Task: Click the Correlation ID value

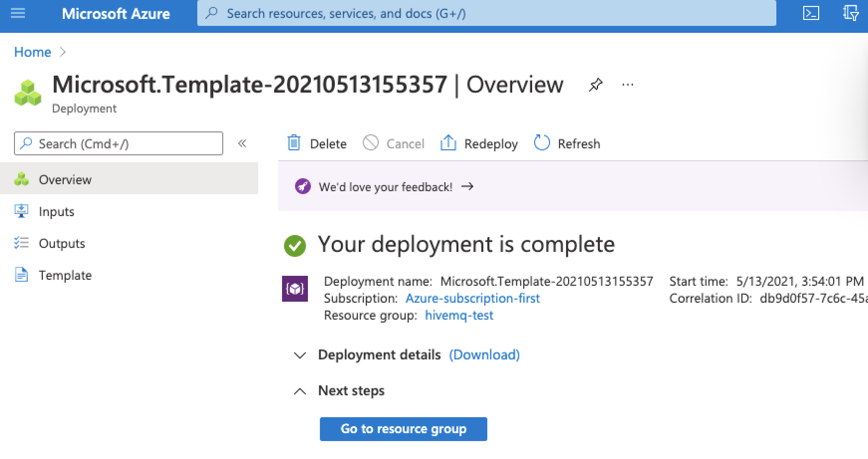Action: (x=814, y=298)
